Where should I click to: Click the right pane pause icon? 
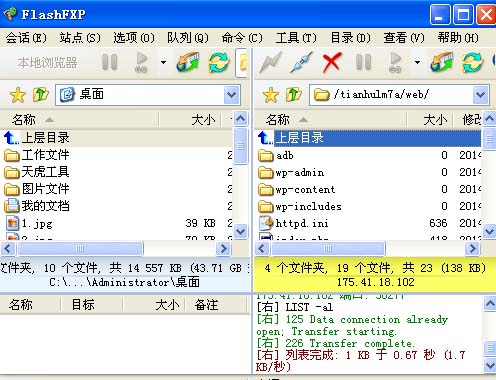coord(363,62)
